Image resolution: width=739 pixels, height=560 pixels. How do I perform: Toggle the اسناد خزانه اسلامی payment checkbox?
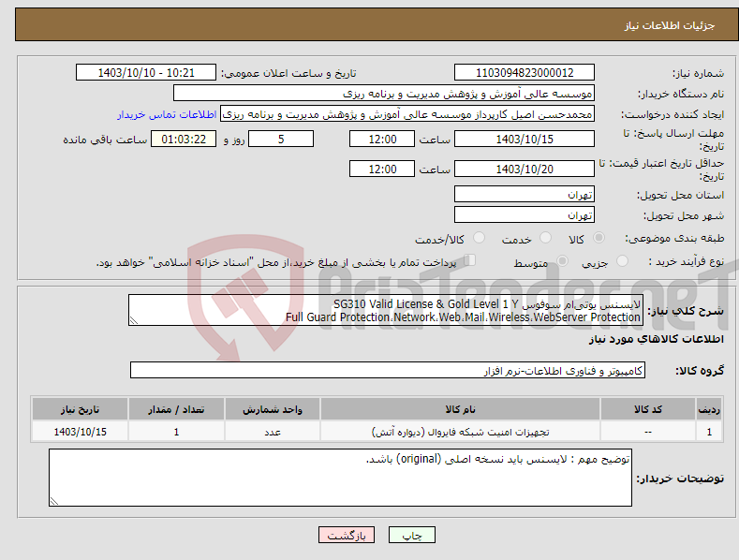[x=470, y=259]
